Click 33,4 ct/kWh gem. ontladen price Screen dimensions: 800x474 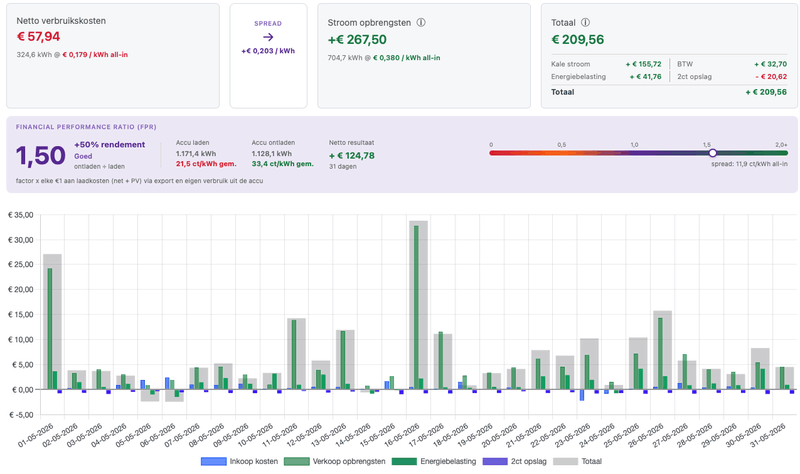click(x=283, y=164)
